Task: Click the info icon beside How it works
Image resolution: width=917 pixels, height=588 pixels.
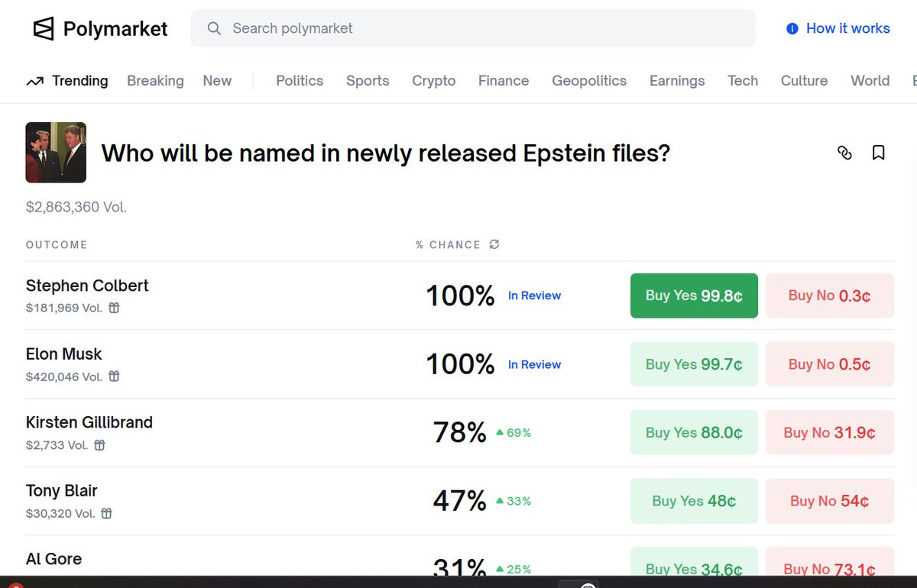Action: 792,28
